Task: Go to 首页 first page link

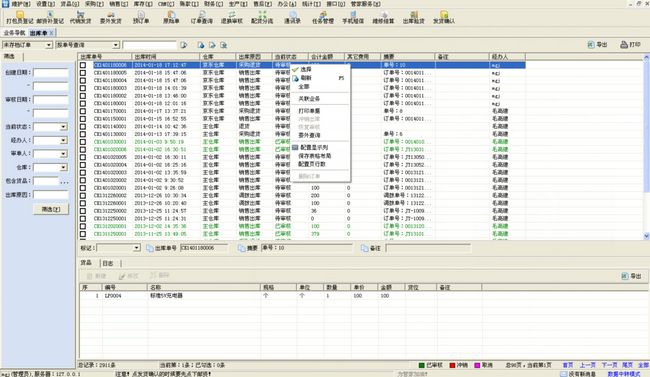Action: click(568, 365)
